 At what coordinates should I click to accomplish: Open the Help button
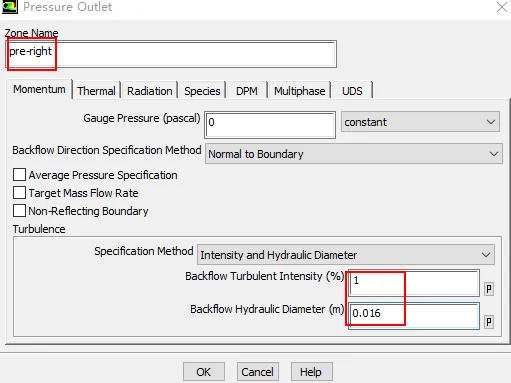[311, 372]
